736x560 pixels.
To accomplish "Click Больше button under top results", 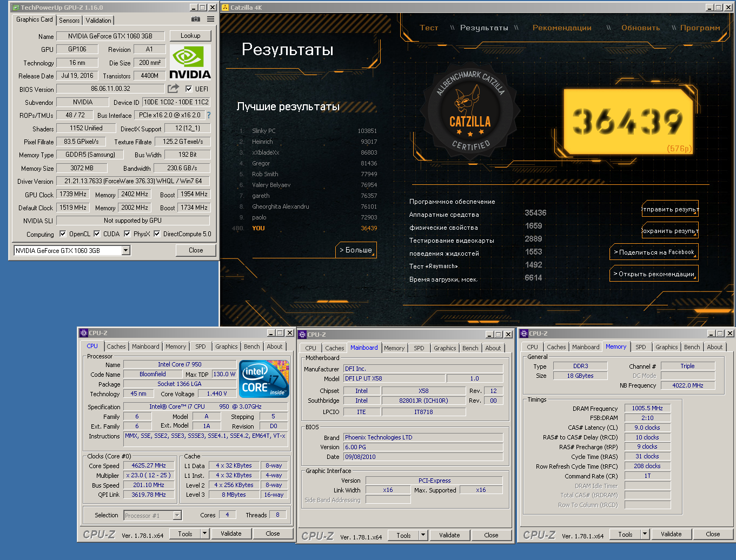I will (356, 250).
